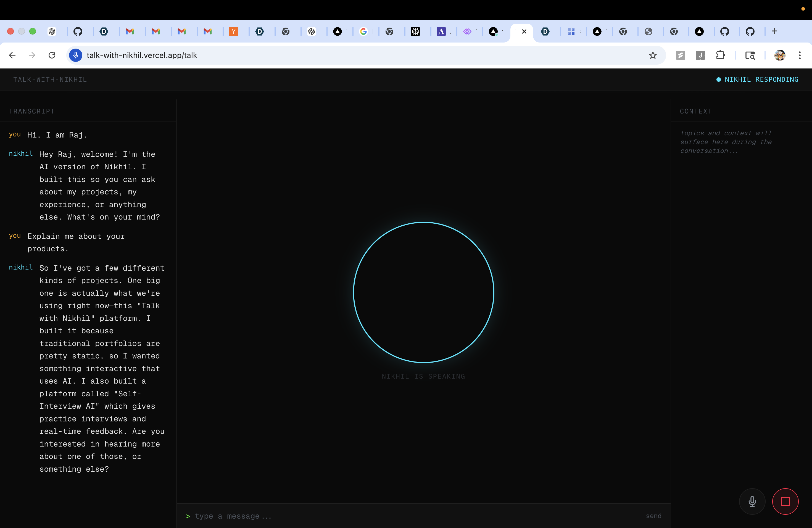Open the Chrome three-dot menu
Viewport: 812px width, 528px height.
click(800, 55)
